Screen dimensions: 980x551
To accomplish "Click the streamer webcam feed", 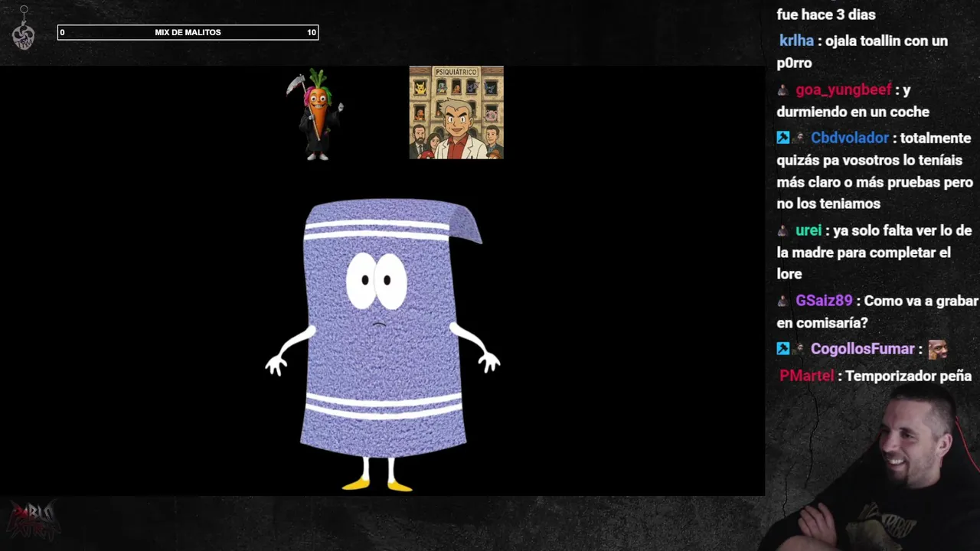I will point(872,468).
